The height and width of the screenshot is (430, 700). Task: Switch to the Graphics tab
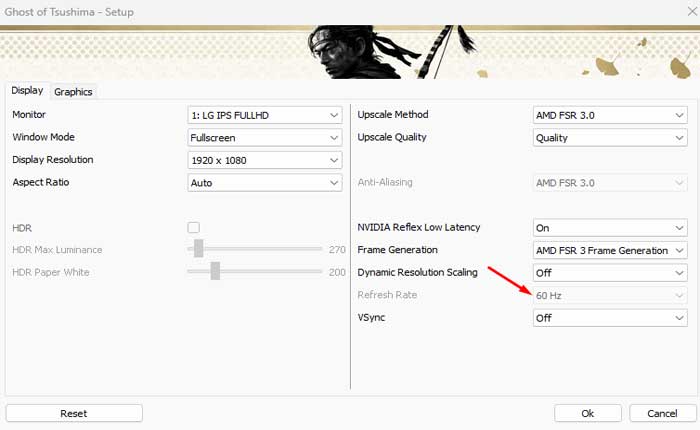[x=73, y=92]
